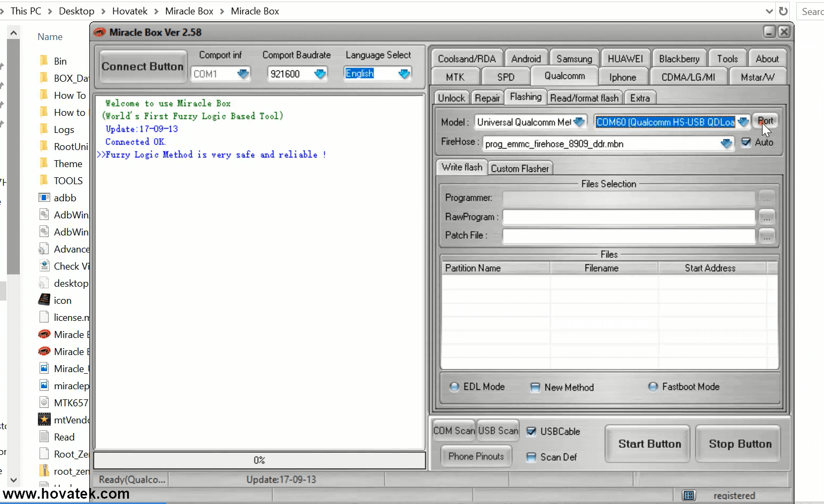824x504 pixels.
Task: Open the Read/format flash tab
Action: (x=584, y=98)
